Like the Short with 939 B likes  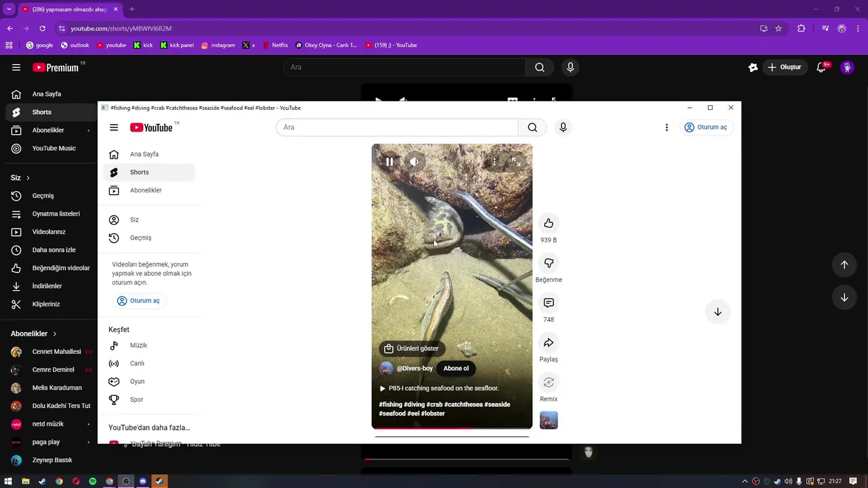549,223
